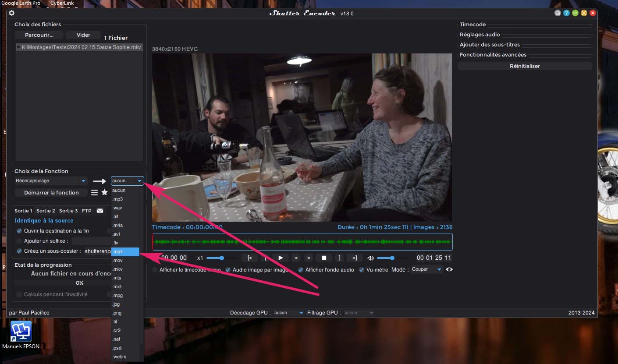
Task: Open Shutter Encoder settings gear
Action: tap(12, 13)
